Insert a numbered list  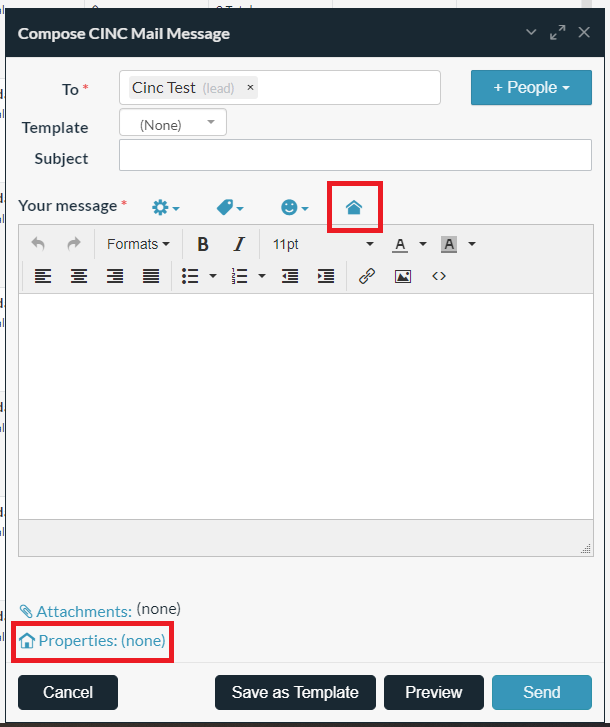point(239,276)
